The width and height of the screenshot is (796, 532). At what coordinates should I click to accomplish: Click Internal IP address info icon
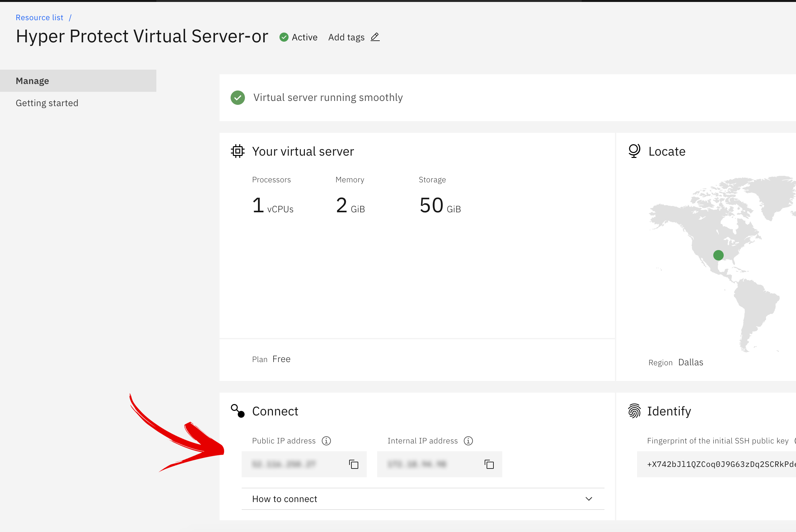coord(468,441)
